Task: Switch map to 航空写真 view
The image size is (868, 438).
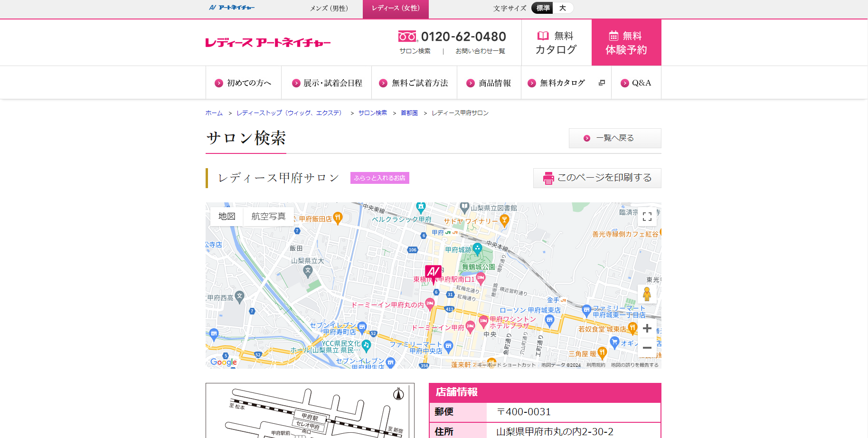Action: pyautogui.click(x=268, y=216)
